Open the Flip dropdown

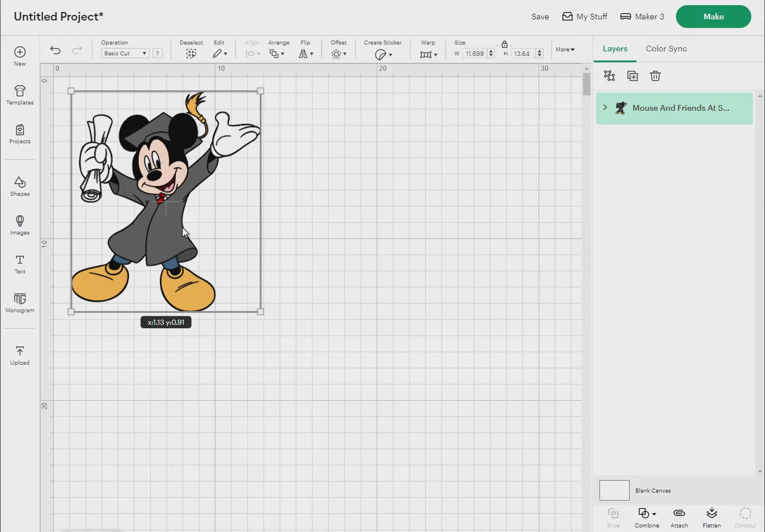tap(306, 54)
